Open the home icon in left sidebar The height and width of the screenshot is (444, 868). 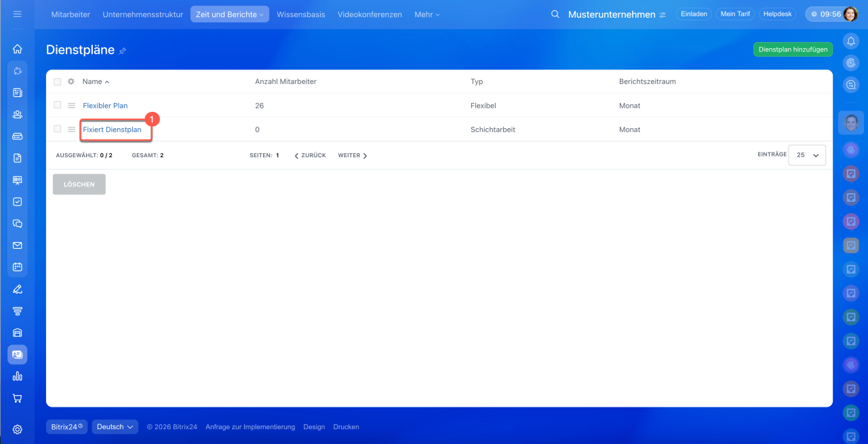click(x=18, y=49)
